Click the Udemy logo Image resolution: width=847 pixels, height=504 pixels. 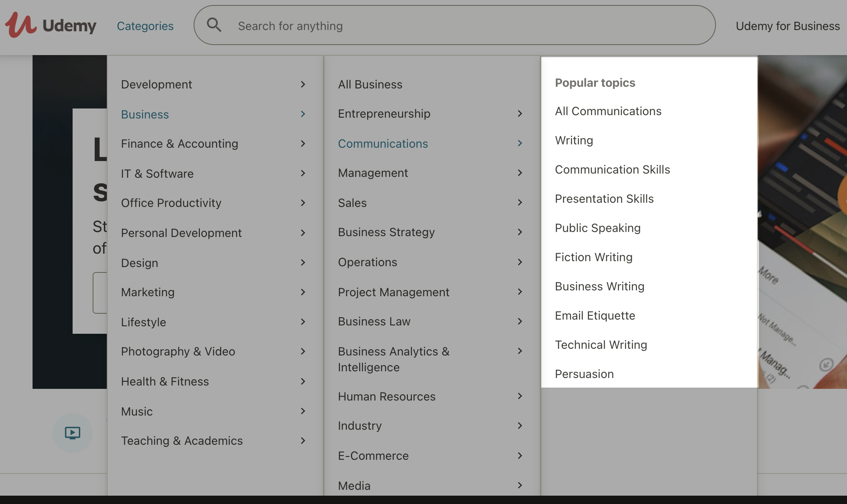coord(50,25)
